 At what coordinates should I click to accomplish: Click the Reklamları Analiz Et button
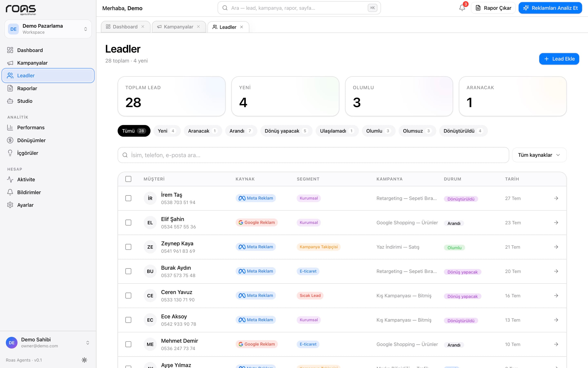click(x=550, y=8)
